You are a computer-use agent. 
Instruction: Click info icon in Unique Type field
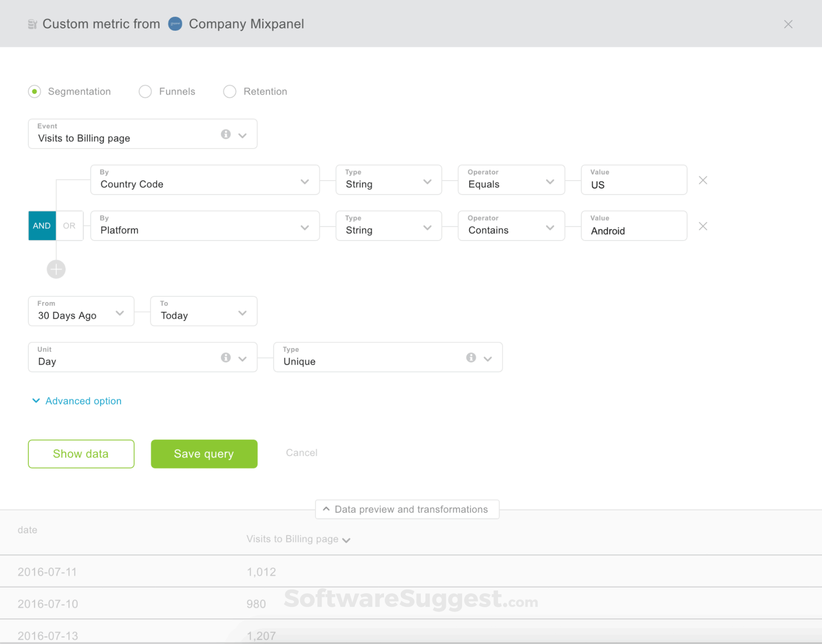coord(471,357)
